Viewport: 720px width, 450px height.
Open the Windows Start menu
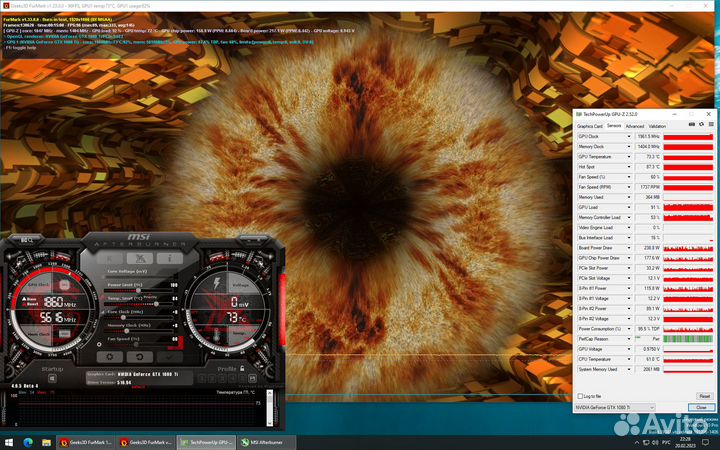9,443
